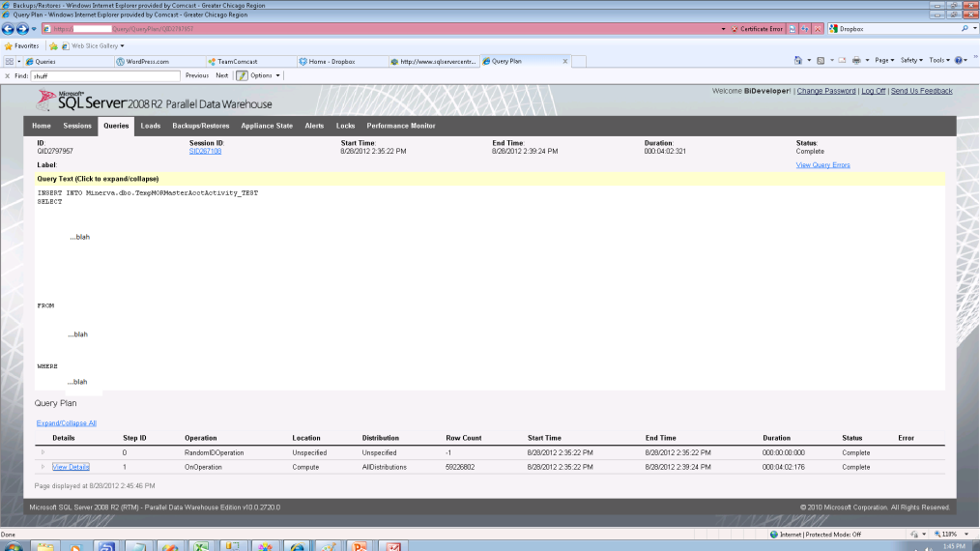Open the Favorites star button

22,45
